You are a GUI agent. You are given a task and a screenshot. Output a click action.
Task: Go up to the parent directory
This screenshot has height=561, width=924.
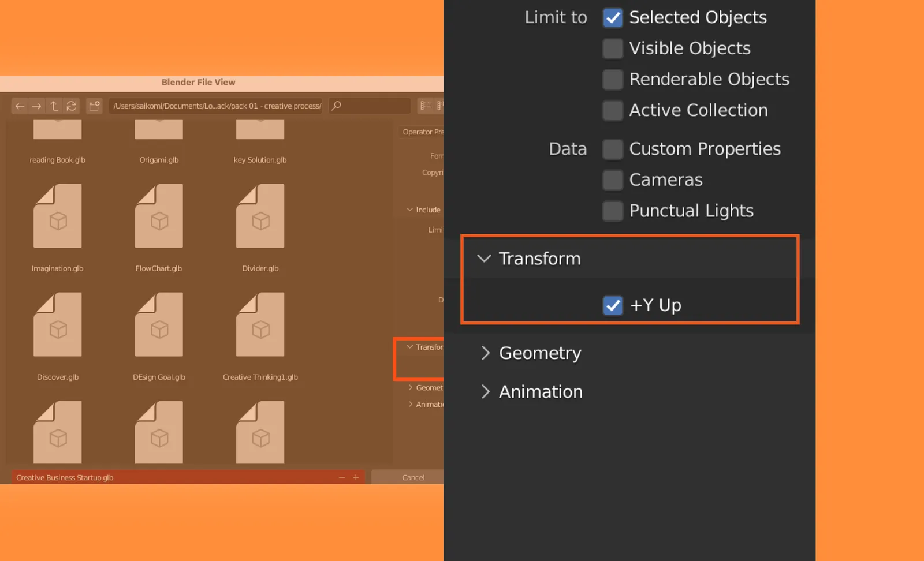(x=54, y=106)
